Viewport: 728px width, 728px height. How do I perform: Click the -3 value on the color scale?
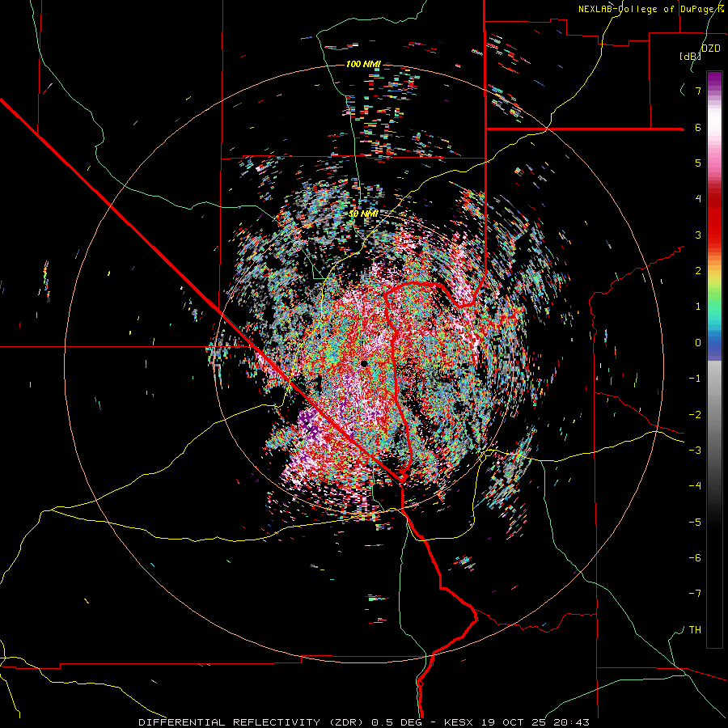coord(695,450)
